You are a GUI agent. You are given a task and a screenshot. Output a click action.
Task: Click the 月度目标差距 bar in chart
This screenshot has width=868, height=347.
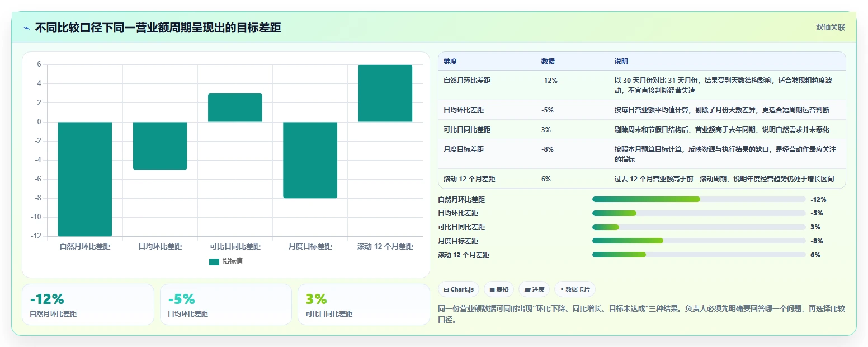click(x=310, y=160)
